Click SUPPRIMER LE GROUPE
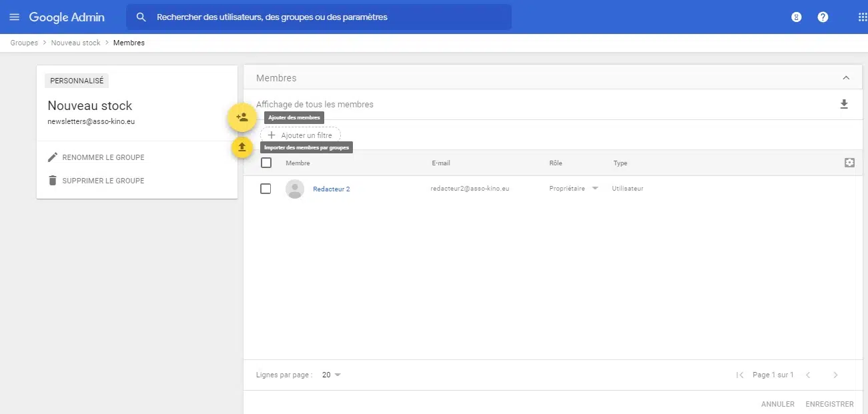 103,181
